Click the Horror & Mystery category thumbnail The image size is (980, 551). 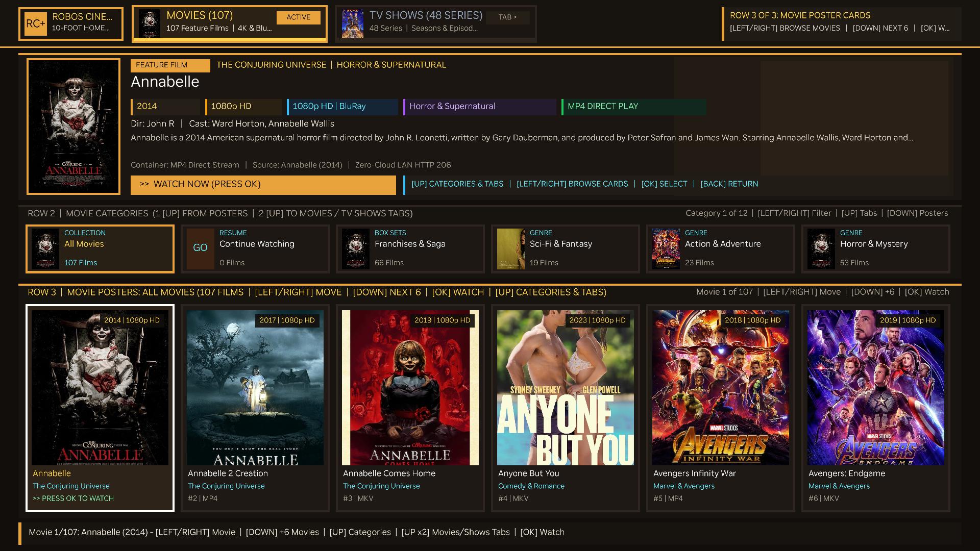(x=821, y=248)
